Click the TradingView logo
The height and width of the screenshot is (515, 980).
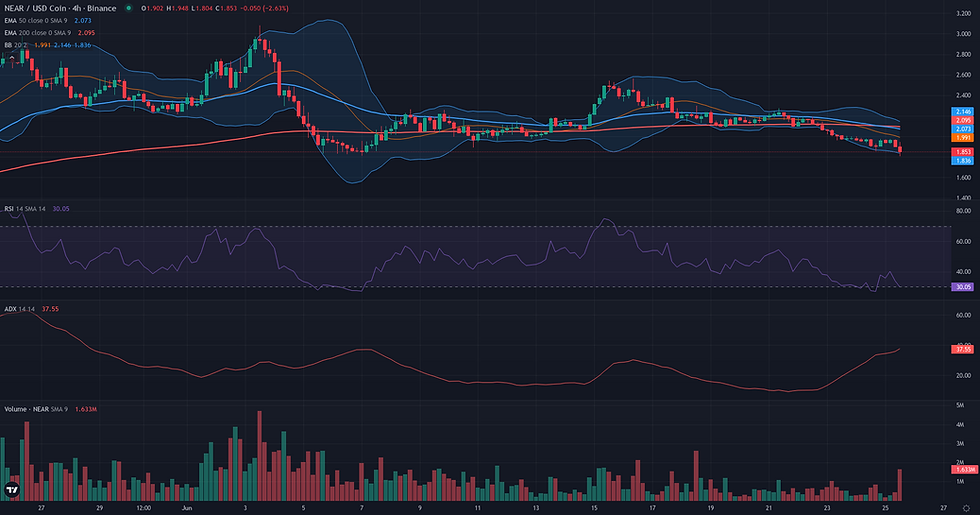11,490
